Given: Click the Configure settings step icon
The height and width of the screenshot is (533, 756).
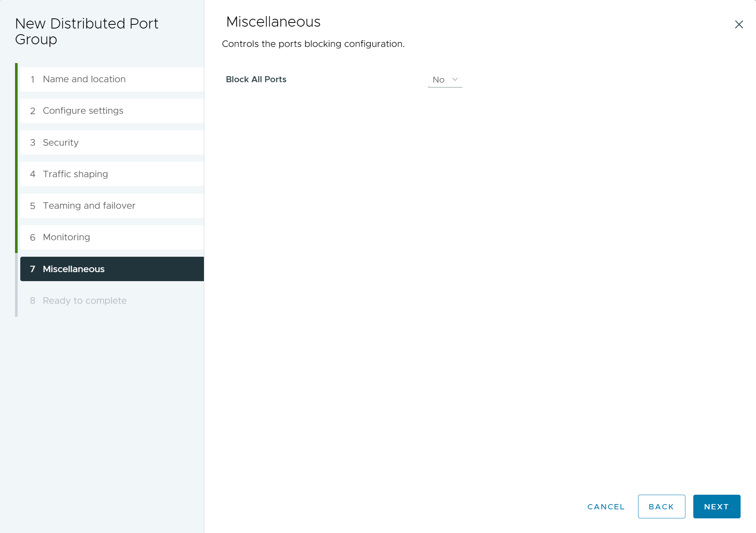Looking at the screenshot, I should pyautogui.click(x=33, y=110).
